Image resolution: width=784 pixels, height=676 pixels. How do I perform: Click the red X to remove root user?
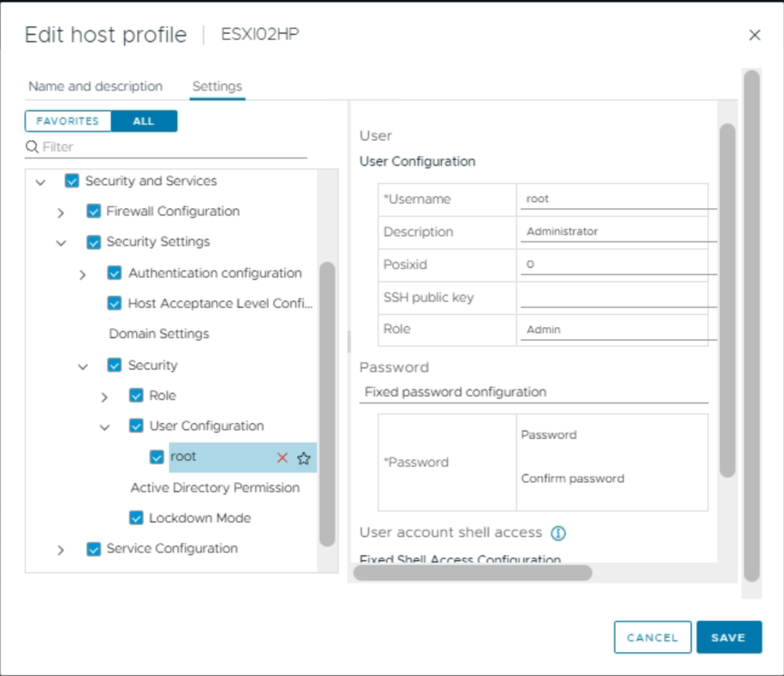tap(282, 458)
